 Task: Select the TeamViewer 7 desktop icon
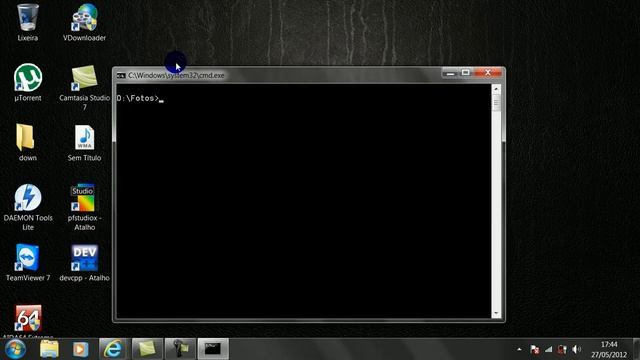click(x=28, y=262)
